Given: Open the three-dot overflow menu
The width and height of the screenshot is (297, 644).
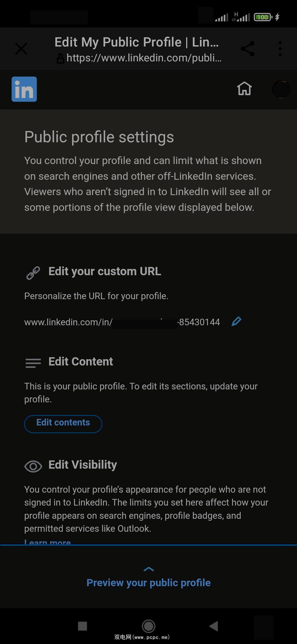Looking at the screenshot, I should click(280, 49).
